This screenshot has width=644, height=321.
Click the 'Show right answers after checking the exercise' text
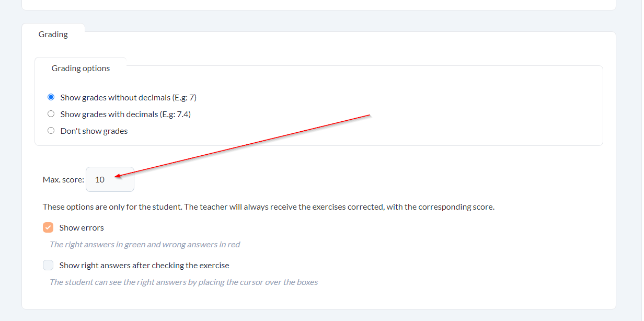click(x=144, y=265)
